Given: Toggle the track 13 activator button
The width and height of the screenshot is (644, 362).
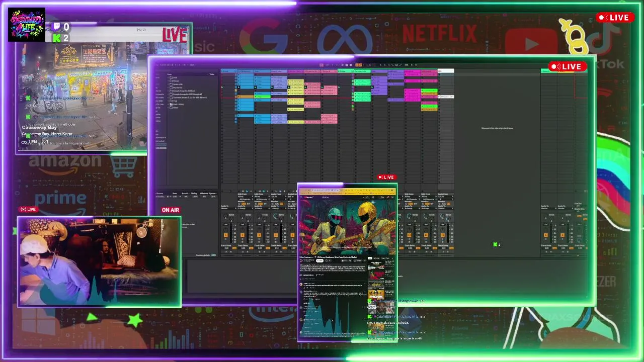Looking at the screenshot, I should point(426,235).
